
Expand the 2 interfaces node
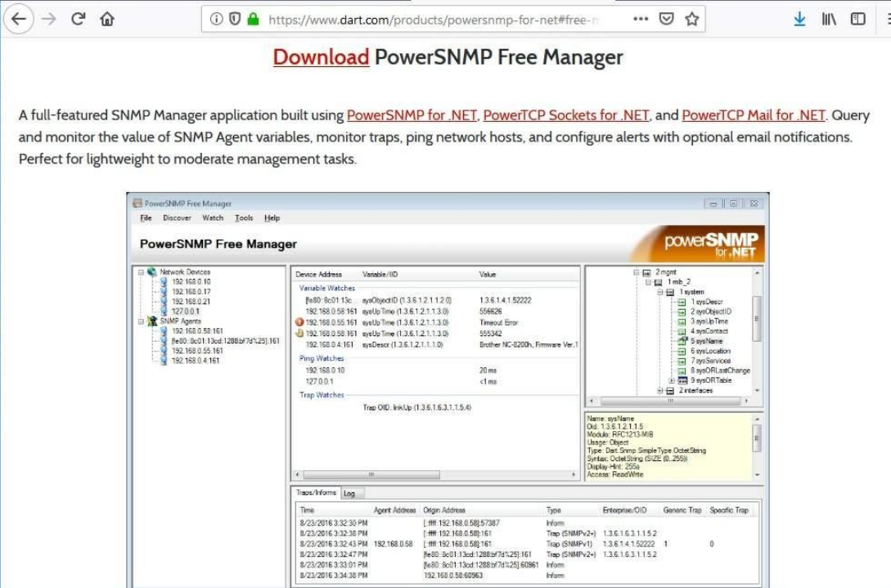(x=659, y=391)
